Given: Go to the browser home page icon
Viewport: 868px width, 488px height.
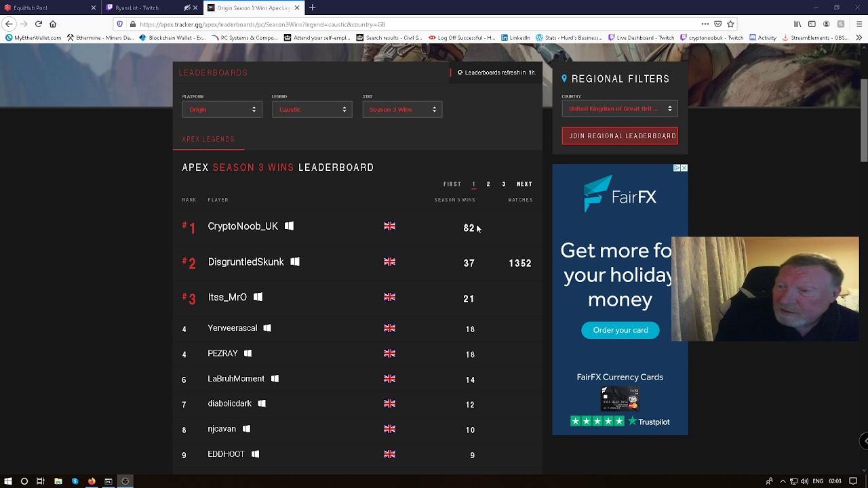Looking at the screenshot, I should point(53,24).
